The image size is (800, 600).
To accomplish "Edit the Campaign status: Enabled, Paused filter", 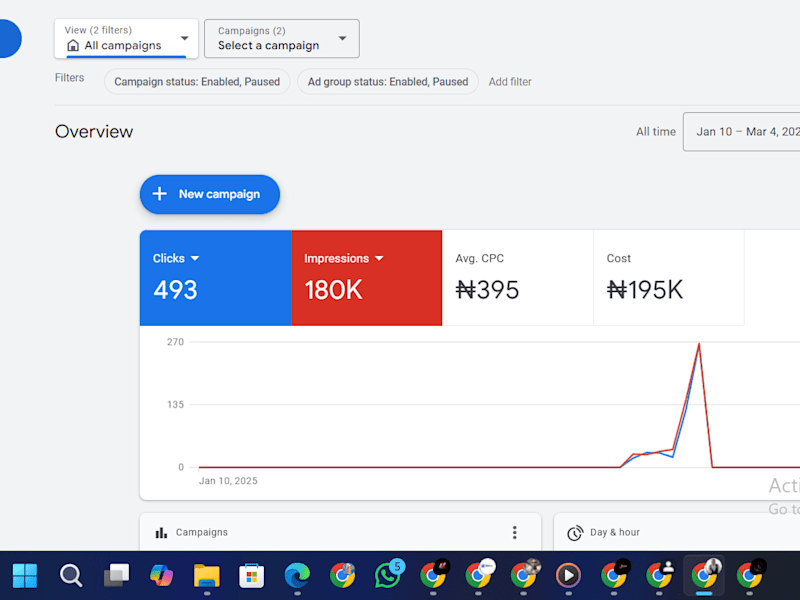I will coord(197,82).
